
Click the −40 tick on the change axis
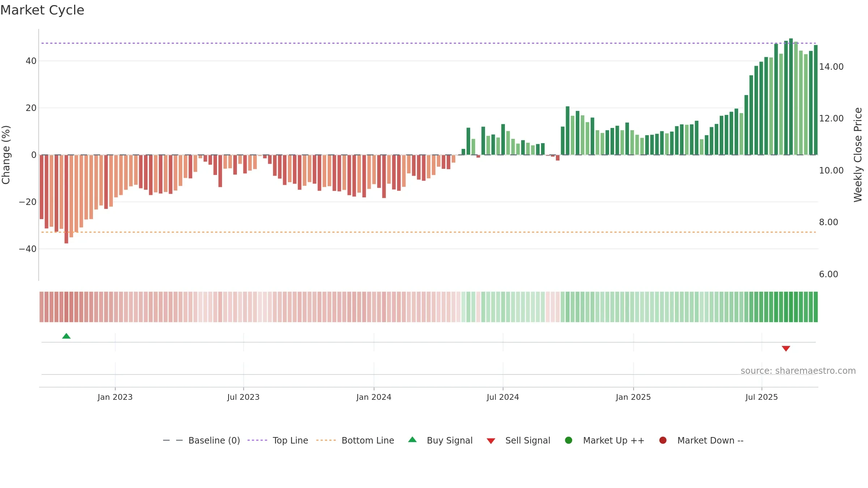[28, 249]
